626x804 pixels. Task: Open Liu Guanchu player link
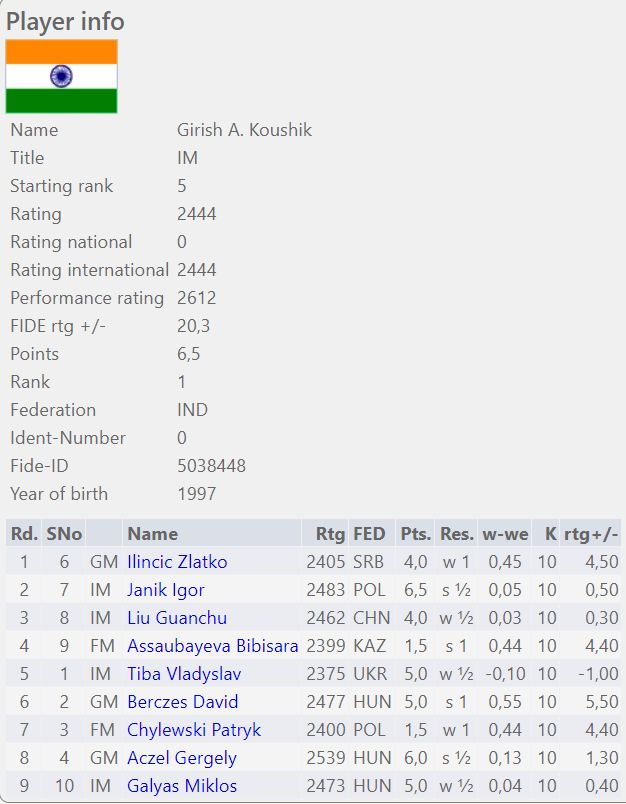pyautogui.click(x=177, y=618)
